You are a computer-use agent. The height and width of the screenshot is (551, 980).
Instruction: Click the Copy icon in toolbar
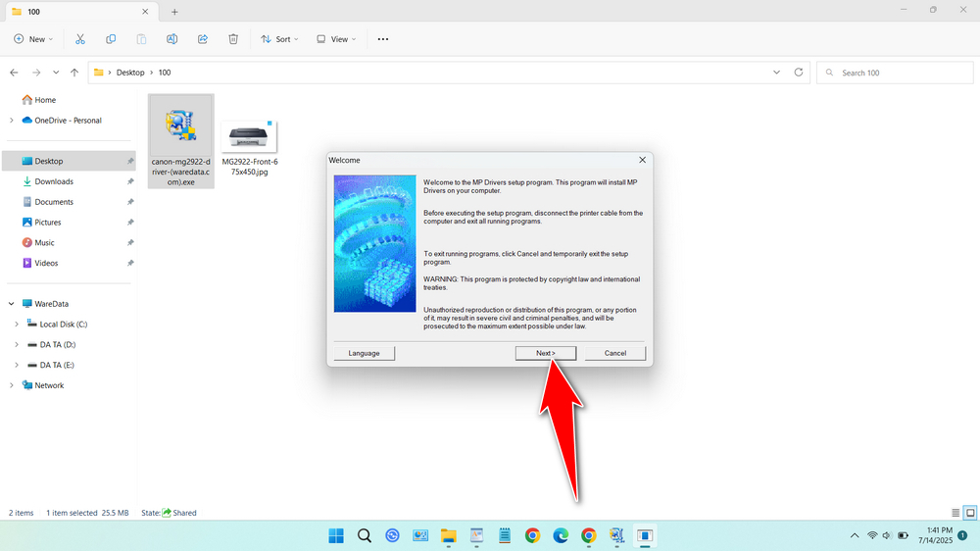pos(111,39)
